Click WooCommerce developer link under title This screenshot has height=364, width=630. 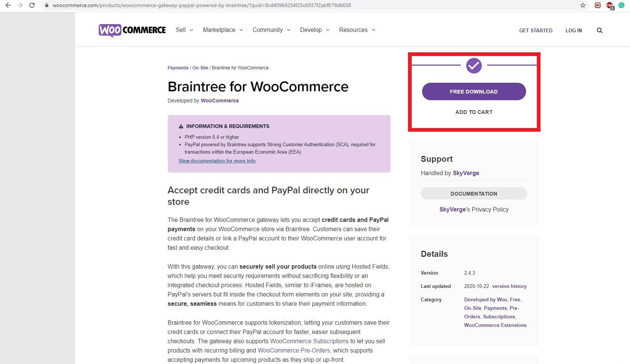pyautogui.click(x=220, y=101)
